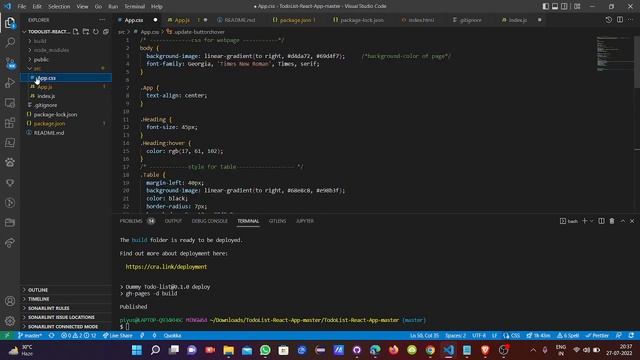Collapse the src folder
640x360 pixels.
37,68
